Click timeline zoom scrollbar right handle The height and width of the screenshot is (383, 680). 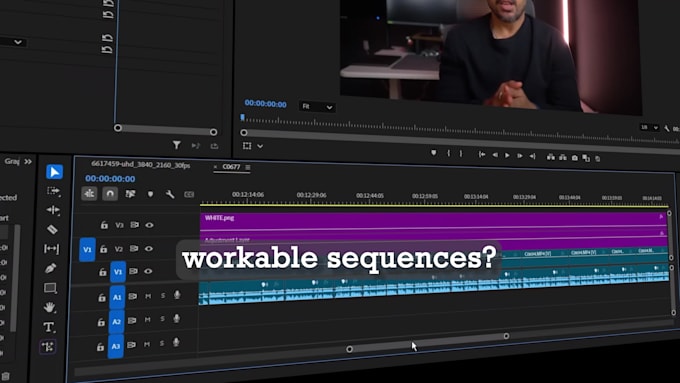(x=506, y=336)
